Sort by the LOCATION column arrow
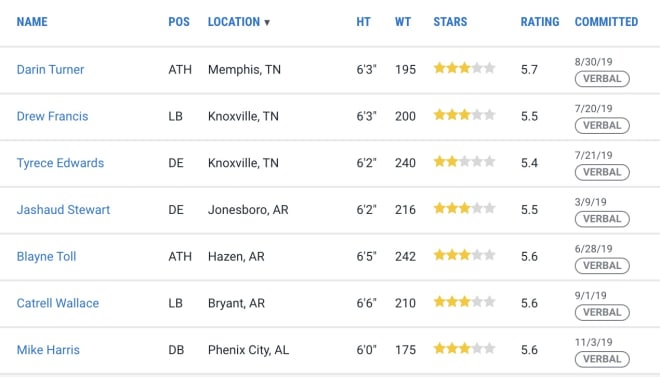Image resolution: width=660 pixels, height=377 pixels. click(x=267, y=23)
